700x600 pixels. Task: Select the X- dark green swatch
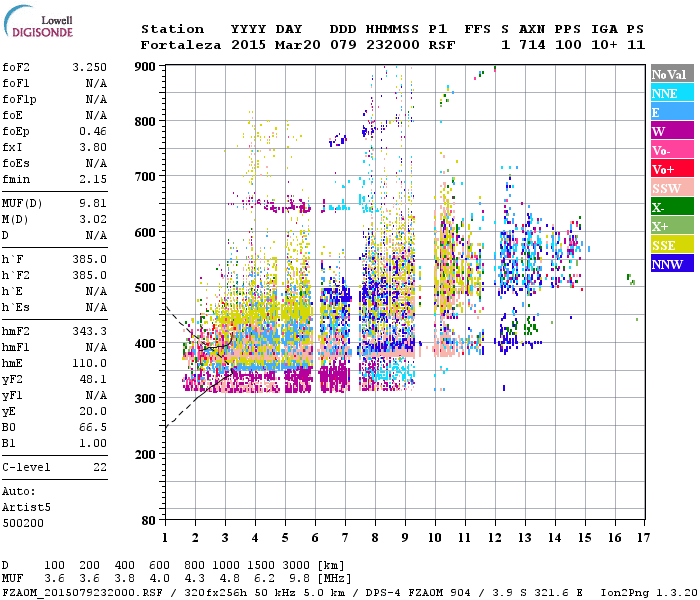tap(672, 207)
